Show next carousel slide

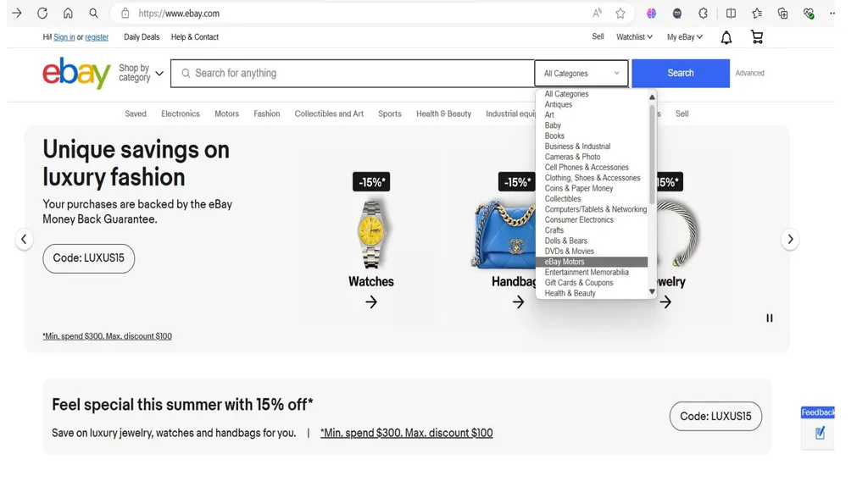tap(790, 239)
